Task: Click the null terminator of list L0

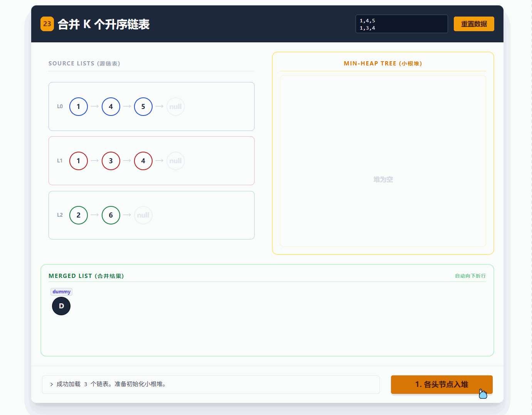Action: coord(176,107)
